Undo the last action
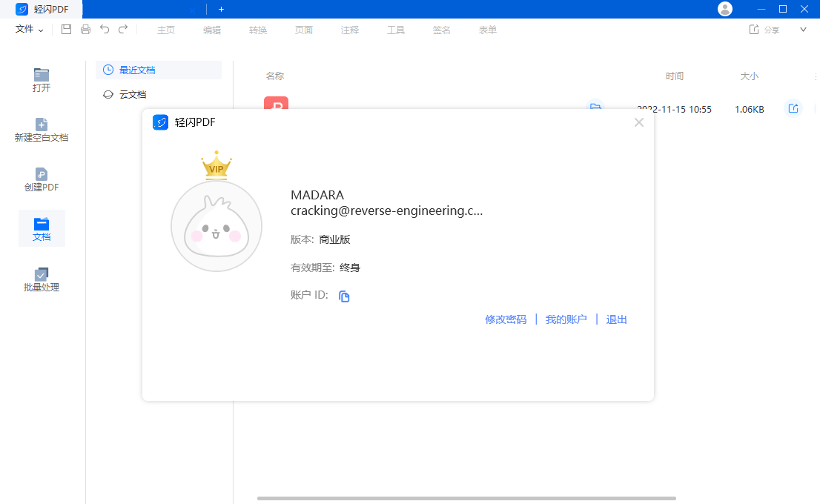 click(x=105, y=29)
